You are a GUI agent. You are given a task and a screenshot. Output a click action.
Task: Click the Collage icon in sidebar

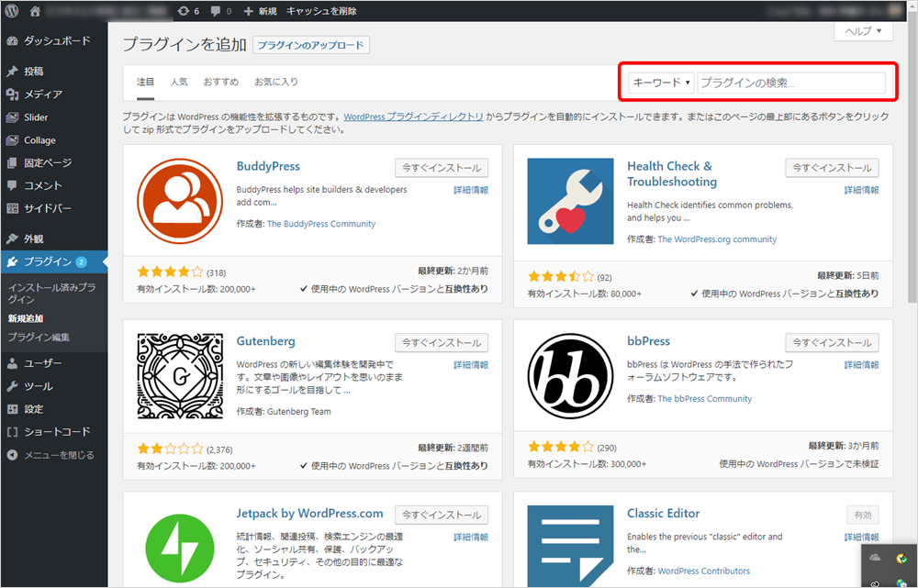pos(12,139)
